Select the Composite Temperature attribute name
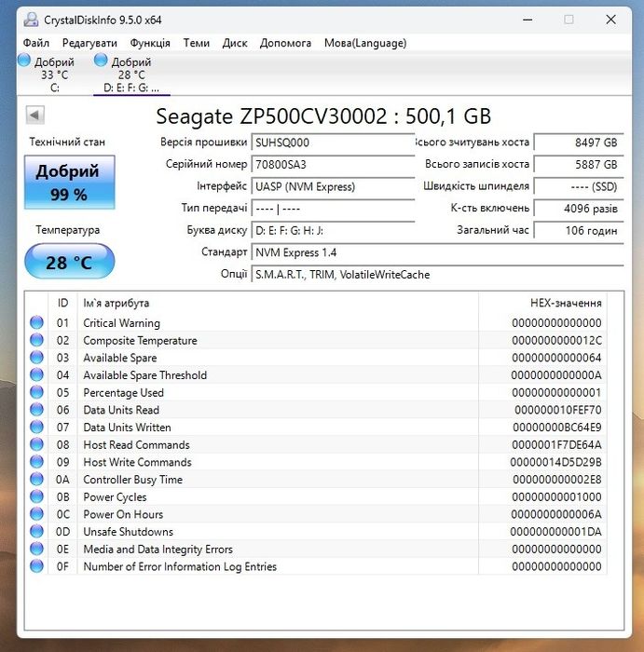The height and width of the screenshot is (652, 644). 140,340
